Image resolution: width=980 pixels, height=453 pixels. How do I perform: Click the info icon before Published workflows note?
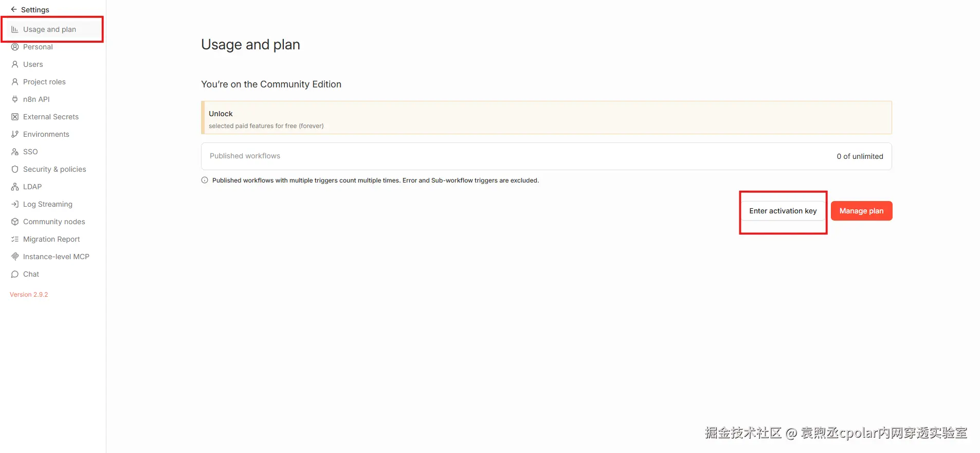click(x=205, y=180)
